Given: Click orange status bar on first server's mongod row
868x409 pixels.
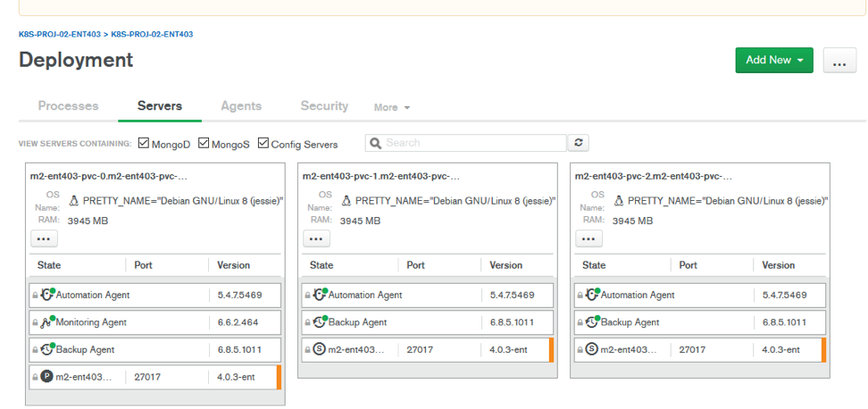Looking at the screenshot, I should (279, 377).
